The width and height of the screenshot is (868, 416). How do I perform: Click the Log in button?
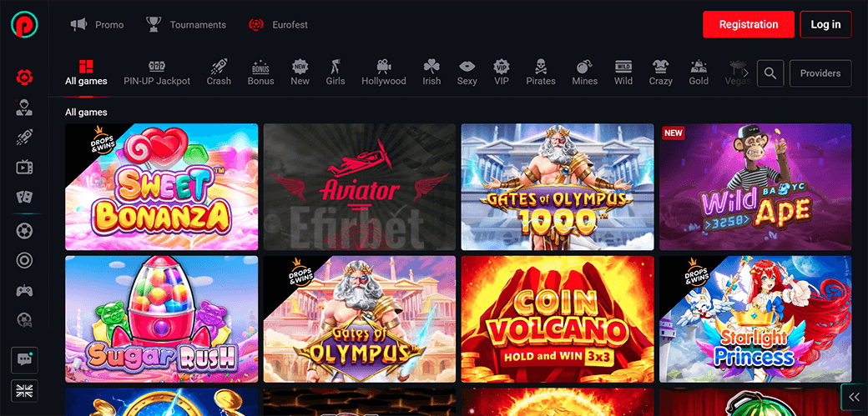[x=825, y=24]
